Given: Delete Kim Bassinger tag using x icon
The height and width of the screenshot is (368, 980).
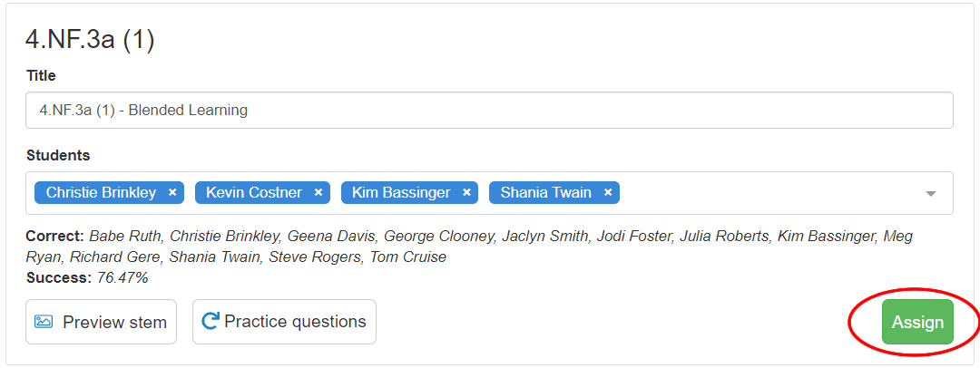Looking at the screenshot, I should tap(465, 192).
